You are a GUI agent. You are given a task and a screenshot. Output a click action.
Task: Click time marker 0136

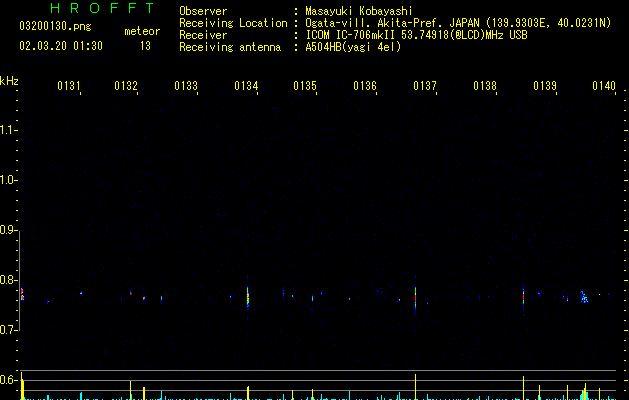pos(365,86)
